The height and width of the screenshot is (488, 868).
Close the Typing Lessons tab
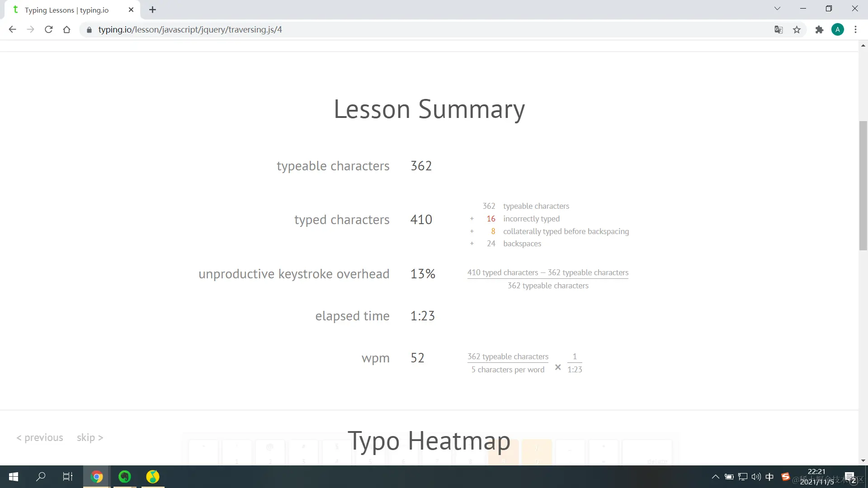(x=131, y=9)
